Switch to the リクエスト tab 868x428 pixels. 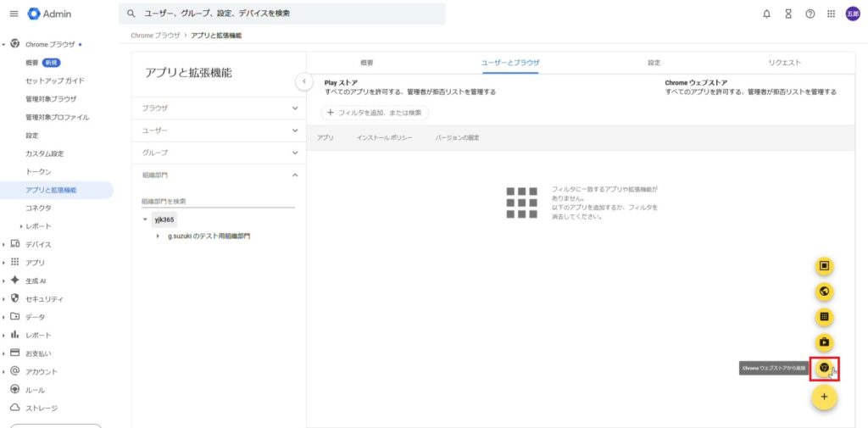coord(784,63)
